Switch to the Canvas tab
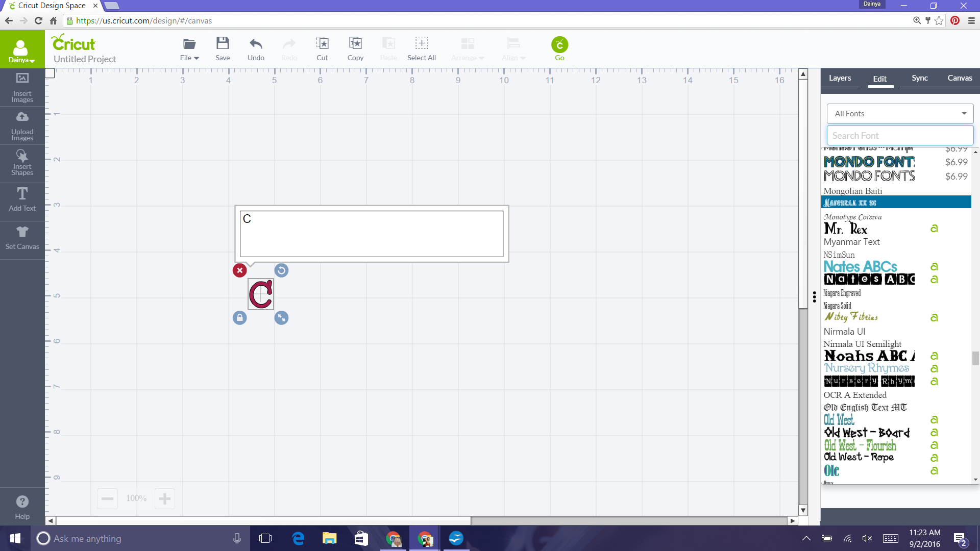Image resolution: width=980 pixels, height=551 pixels. (960, 78)
